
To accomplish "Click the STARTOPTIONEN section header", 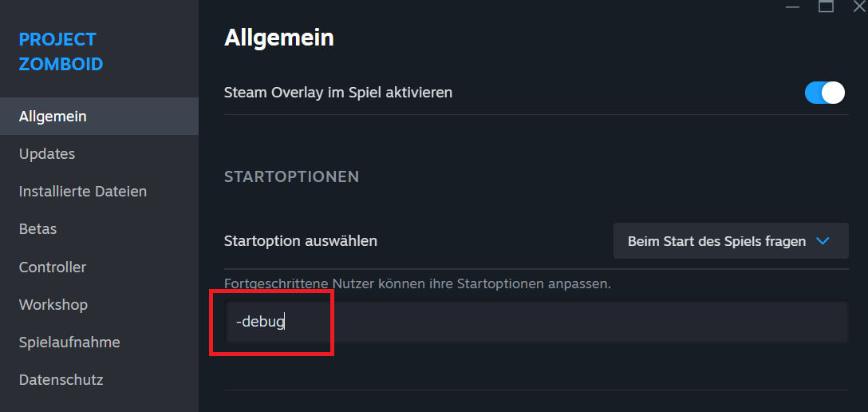I will [x=292, y=176].
